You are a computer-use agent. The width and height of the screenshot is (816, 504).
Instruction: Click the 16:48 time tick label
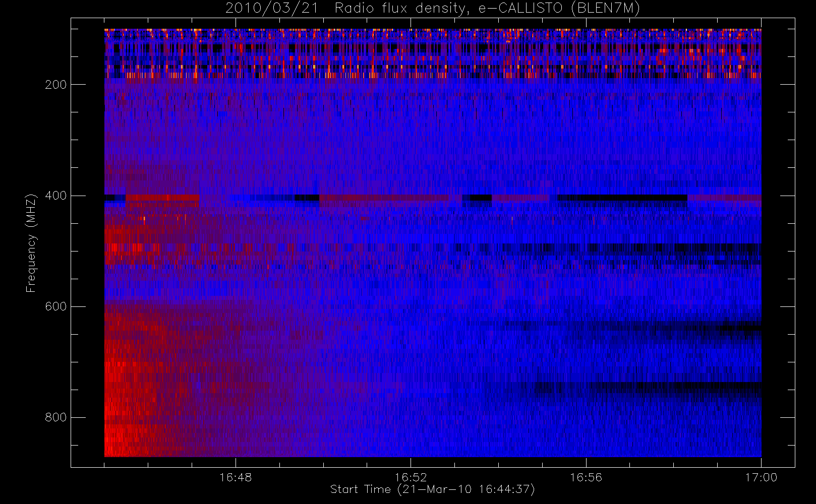(236, 477)
